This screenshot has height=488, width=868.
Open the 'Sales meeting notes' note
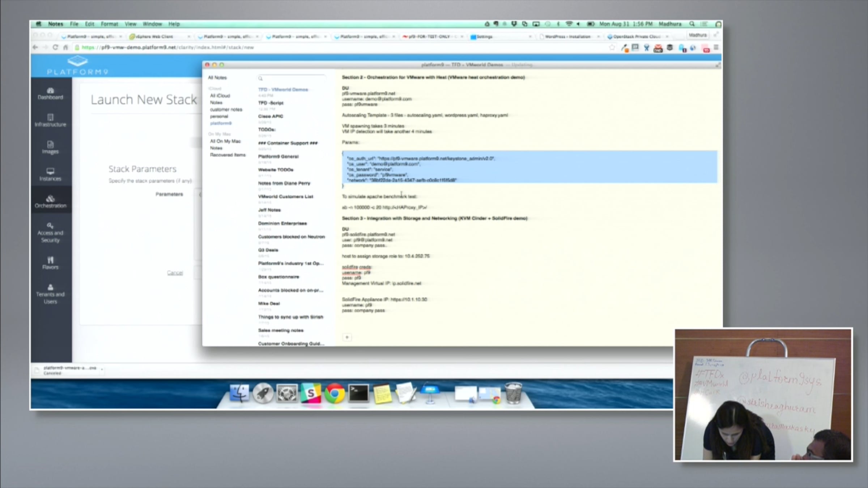tap(292, 333)
